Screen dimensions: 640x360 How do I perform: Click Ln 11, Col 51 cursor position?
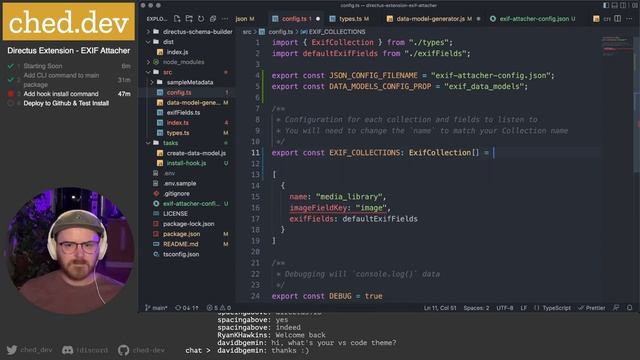(x=440, y=308)
